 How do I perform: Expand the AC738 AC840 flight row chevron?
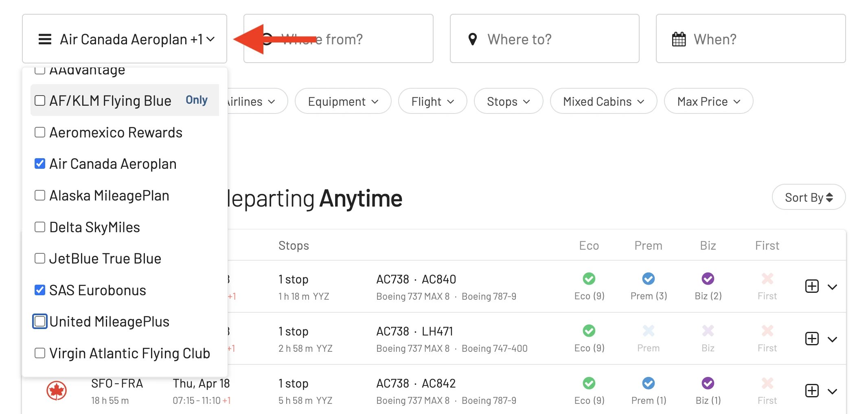pos(833,287)
